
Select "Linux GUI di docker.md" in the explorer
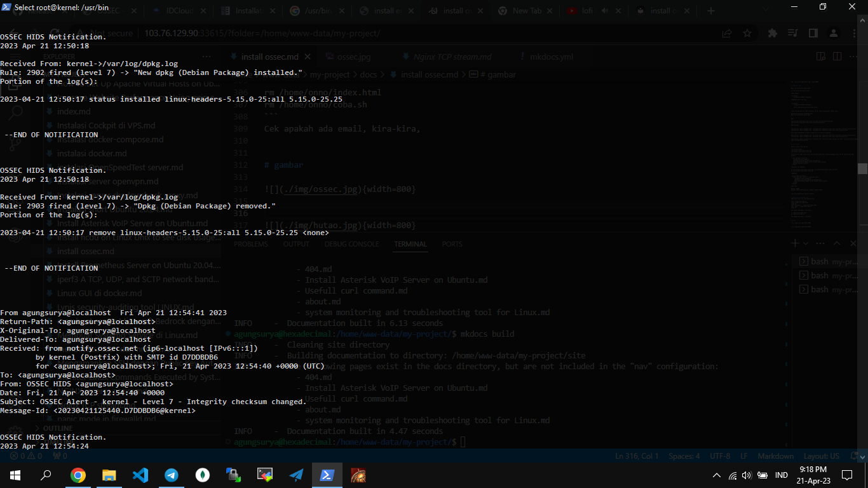pos(99,293)
